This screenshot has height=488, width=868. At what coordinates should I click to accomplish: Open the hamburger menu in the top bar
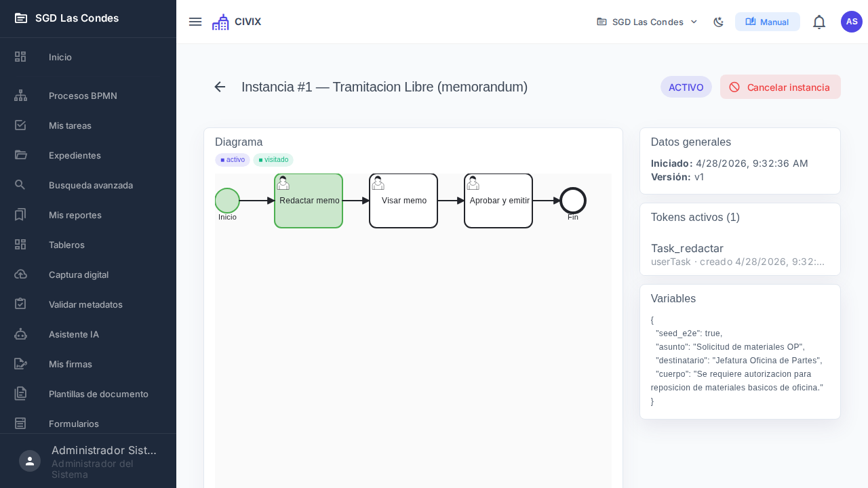(x=195, y=22)
